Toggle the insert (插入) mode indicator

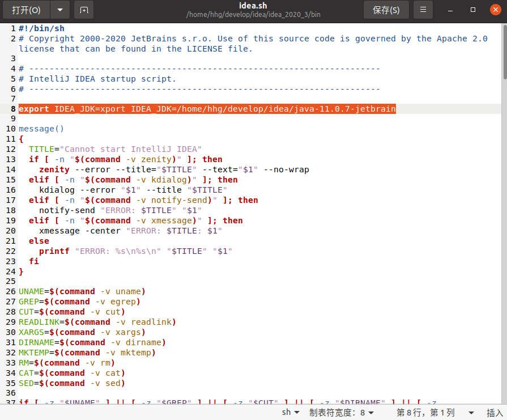click(495, 413)
